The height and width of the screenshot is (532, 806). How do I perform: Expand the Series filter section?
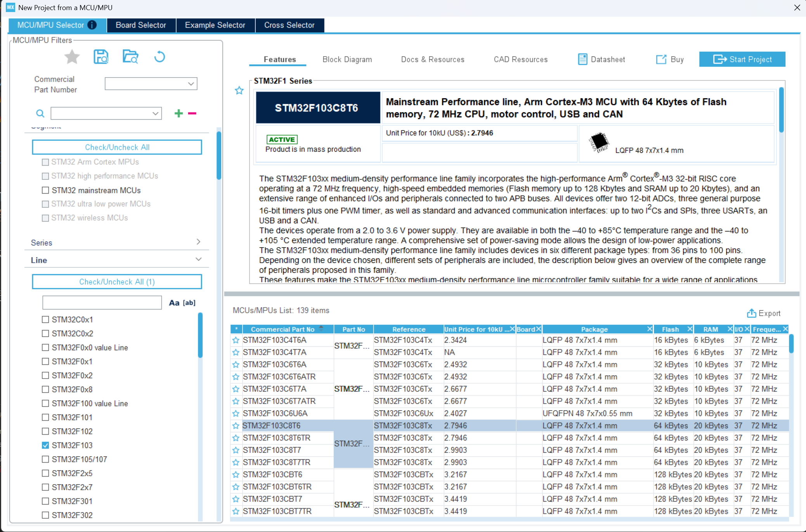click(x=198, y=242)
